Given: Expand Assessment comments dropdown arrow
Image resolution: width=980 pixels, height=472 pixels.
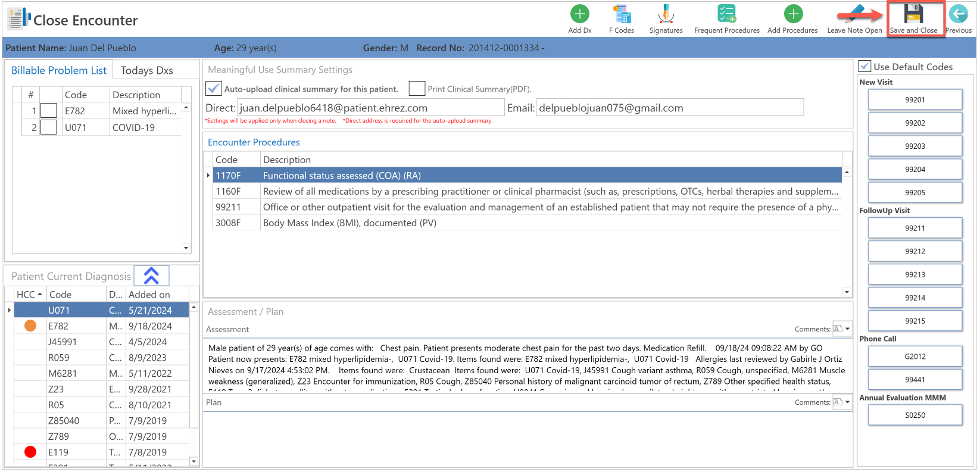Looking at the screenshot, I should [x=848, y=329].
